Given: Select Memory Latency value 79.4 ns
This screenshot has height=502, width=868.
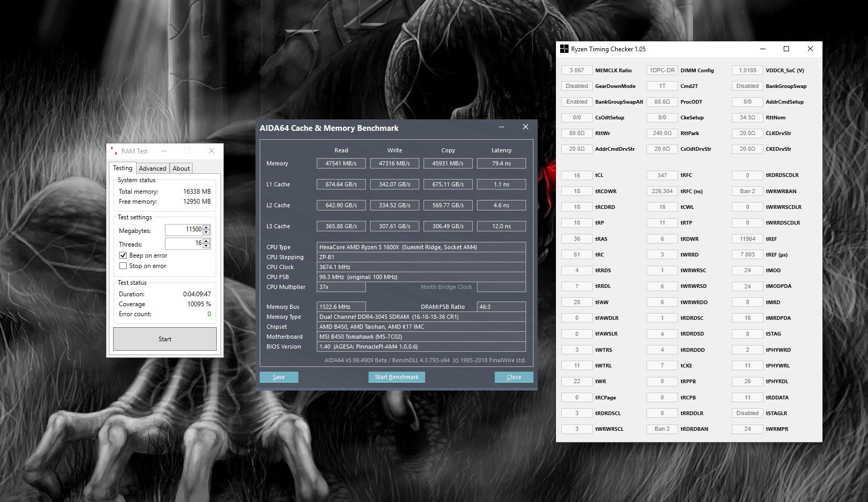Looking at the screenshot, I should (502, 163).
